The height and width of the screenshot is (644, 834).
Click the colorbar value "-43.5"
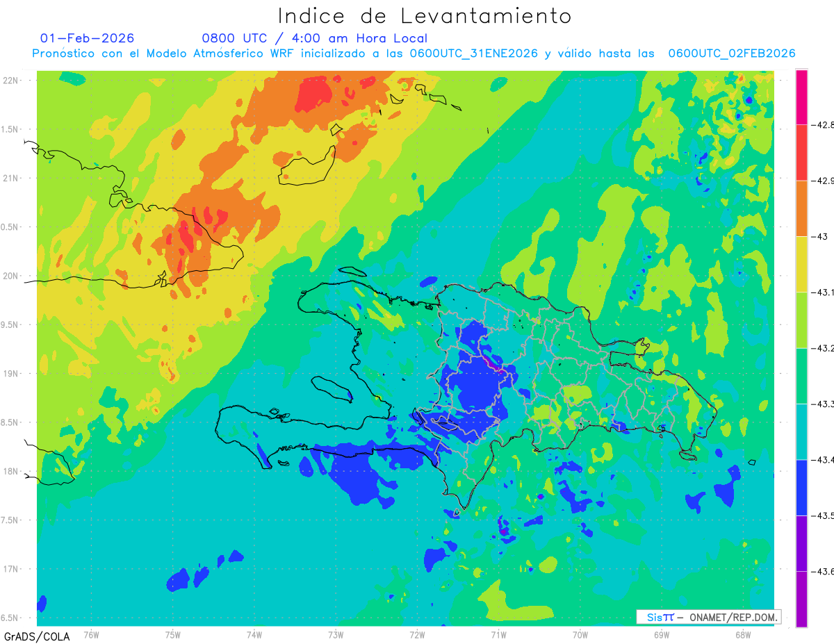point(823,515)
